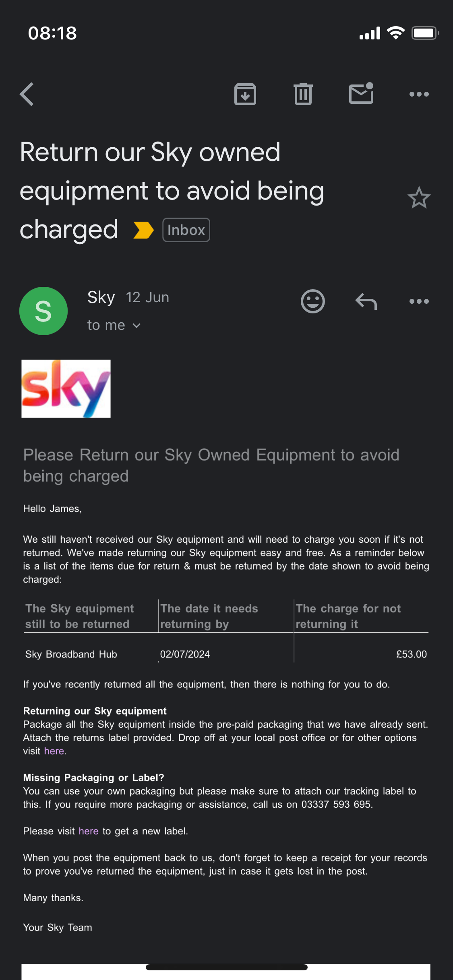The height and width of the screenshot is (980, 453).
Task: Open the top toolbar more options menu
Action: coord(419,94)
